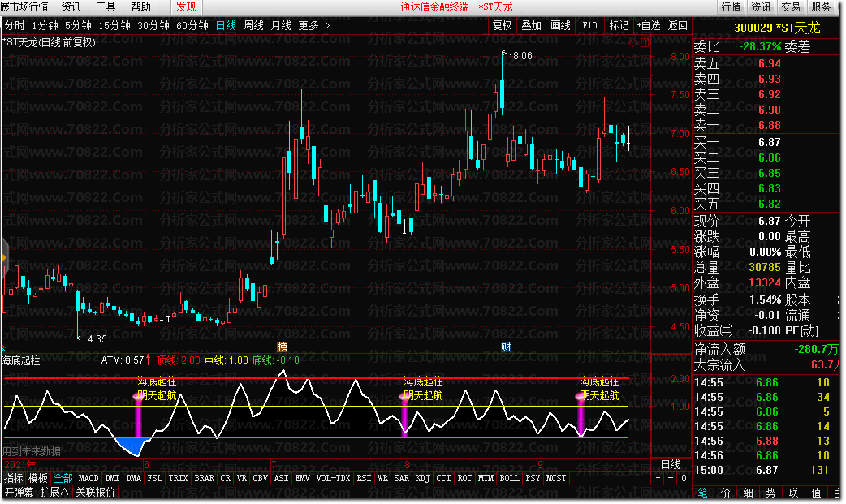
Task: Switch to the 30分钟 chart
Action: (153, 25)
